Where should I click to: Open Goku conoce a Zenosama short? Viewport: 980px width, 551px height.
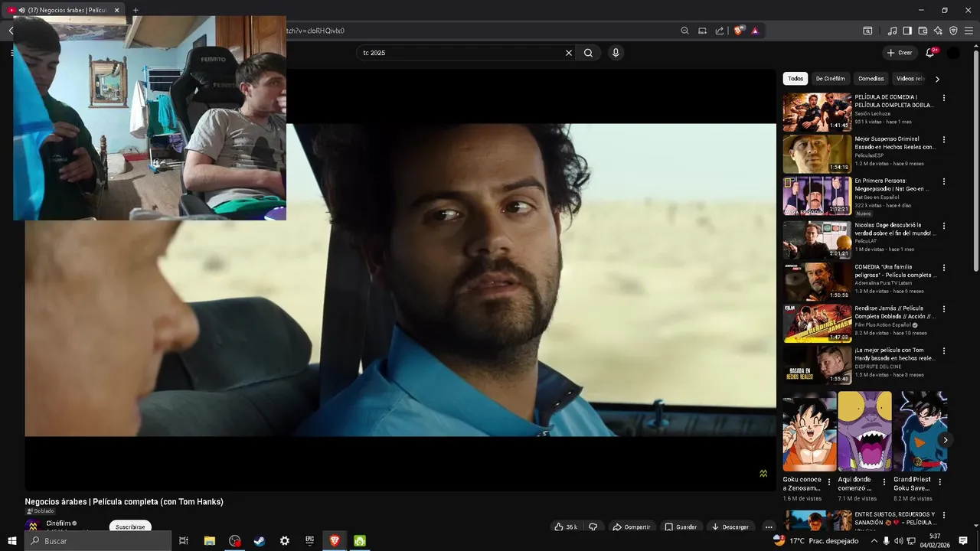point(809,431)
